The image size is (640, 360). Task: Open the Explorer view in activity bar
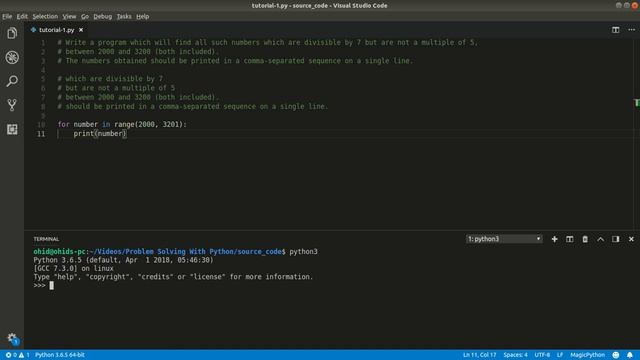point(12,33)
